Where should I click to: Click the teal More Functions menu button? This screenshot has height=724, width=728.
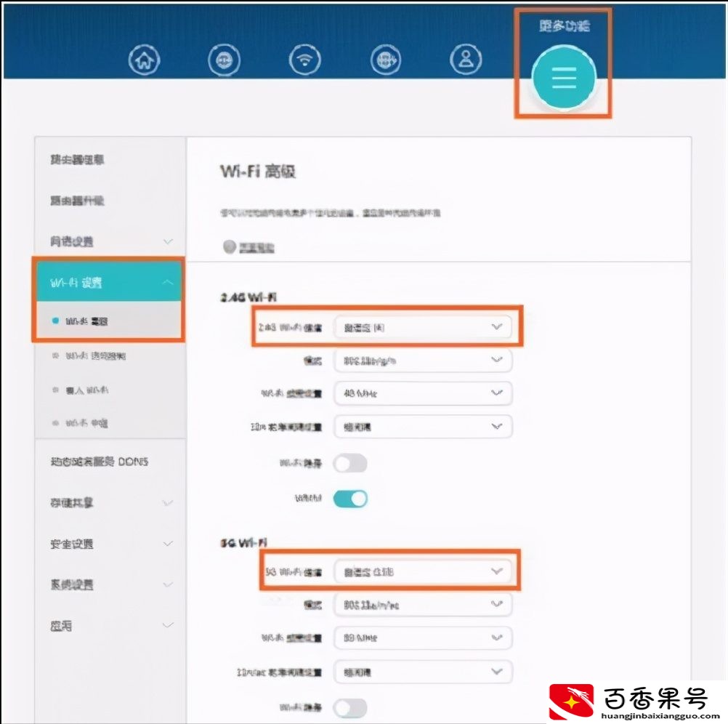[564, 78]
